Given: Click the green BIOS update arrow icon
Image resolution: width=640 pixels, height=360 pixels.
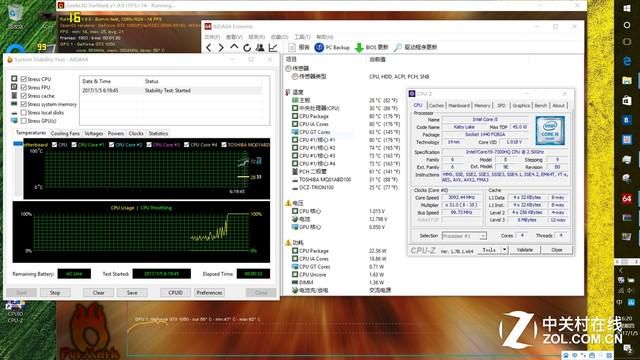Looking at the screenshot, I should [359, 48].
